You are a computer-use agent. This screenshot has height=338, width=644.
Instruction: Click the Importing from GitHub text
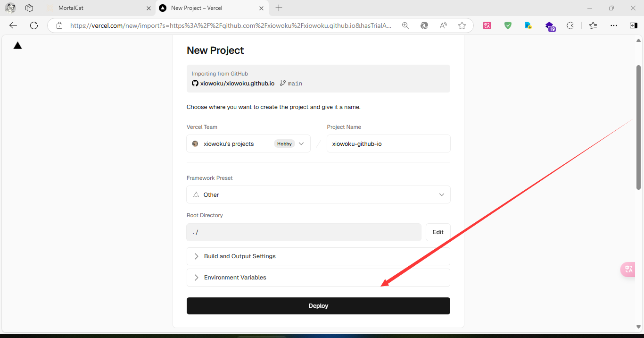pos(220,74)
